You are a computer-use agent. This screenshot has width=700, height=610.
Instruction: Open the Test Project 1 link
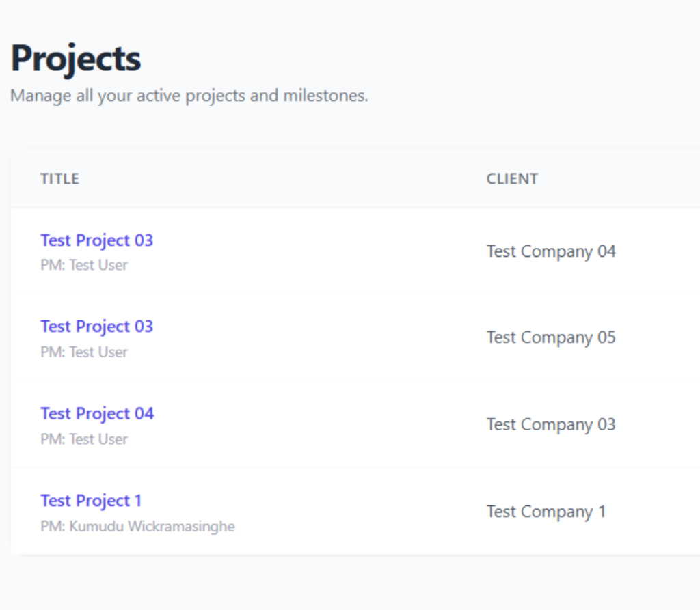[x=91, y=501]
